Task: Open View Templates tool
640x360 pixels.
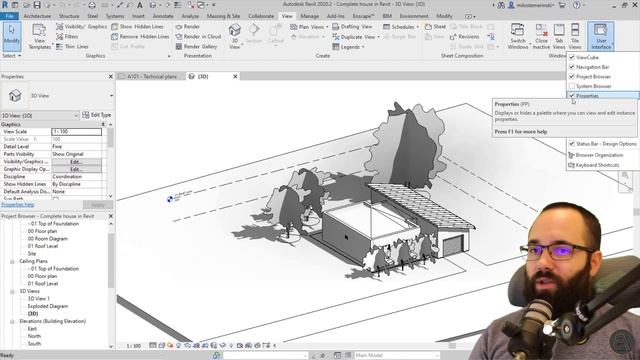Action: [39, 36]
